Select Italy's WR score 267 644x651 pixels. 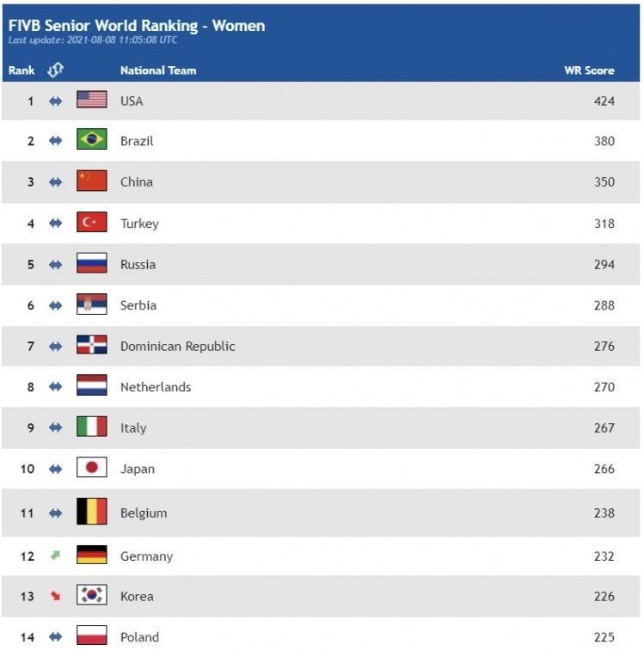(604, 427)
